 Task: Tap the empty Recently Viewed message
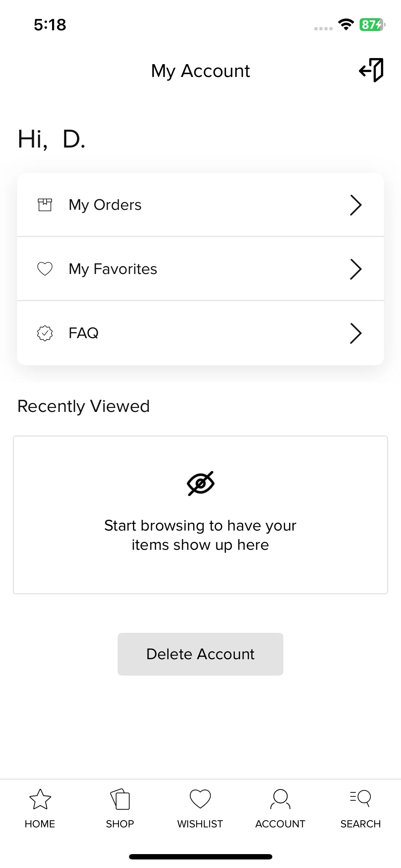pos(200,535)
